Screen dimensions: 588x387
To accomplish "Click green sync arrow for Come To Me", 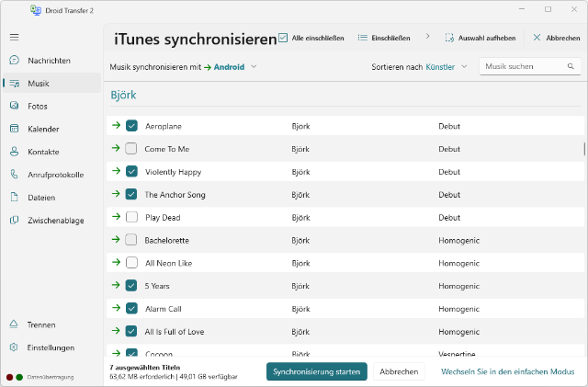I will coord(117,148).
